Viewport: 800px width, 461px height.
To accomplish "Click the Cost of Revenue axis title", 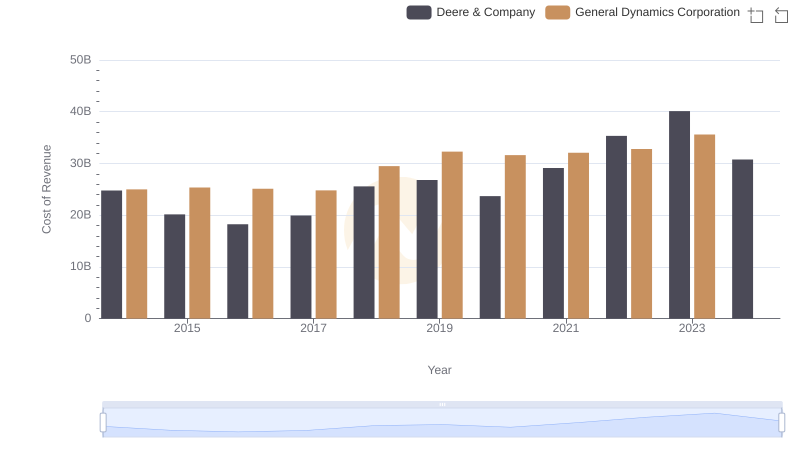I will [46, 189].
